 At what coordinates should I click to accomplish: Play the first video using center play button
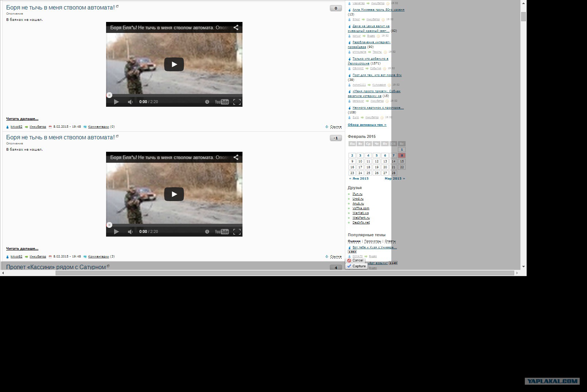point(174,64)
